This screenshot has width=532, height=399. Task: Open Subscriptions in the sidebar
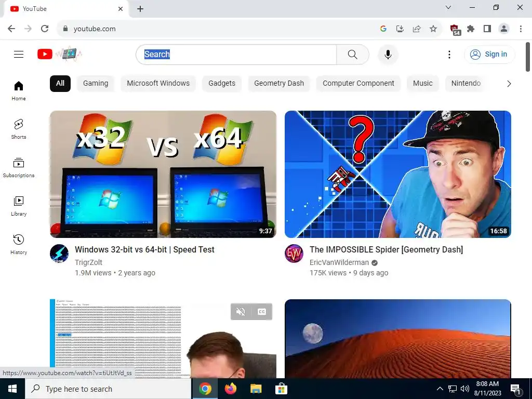(x=19, y=168)
